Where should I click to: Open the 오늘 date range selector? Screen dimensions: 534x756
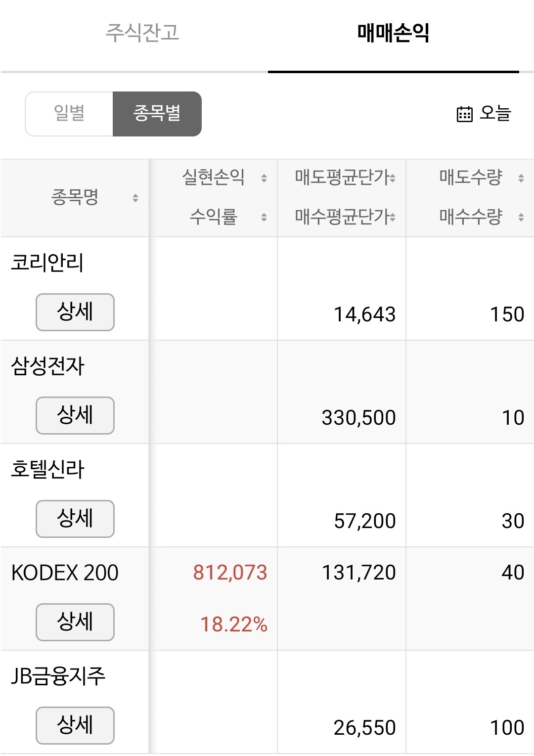(x=484, y=114)
